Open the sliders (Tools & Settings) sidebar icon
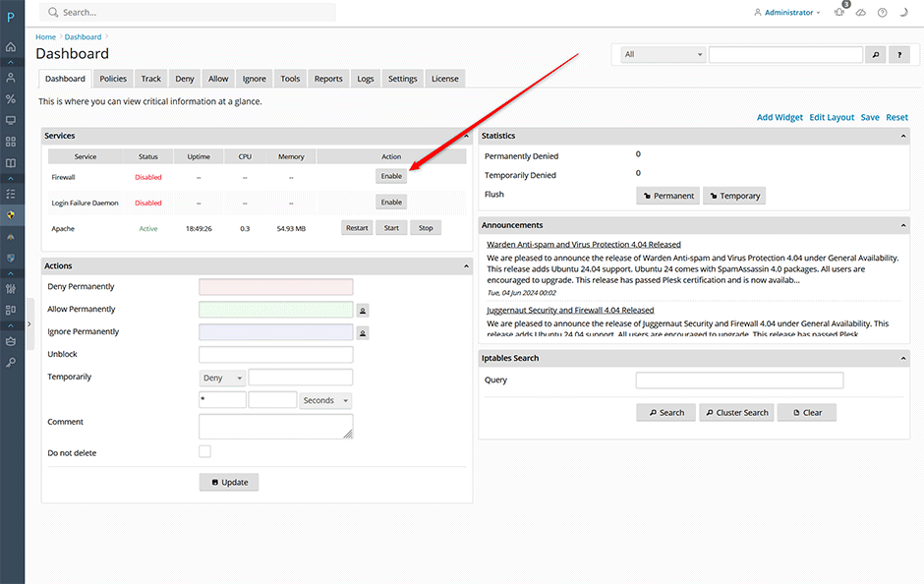Viewport: 924px width, 584px height. click(11, 289)
